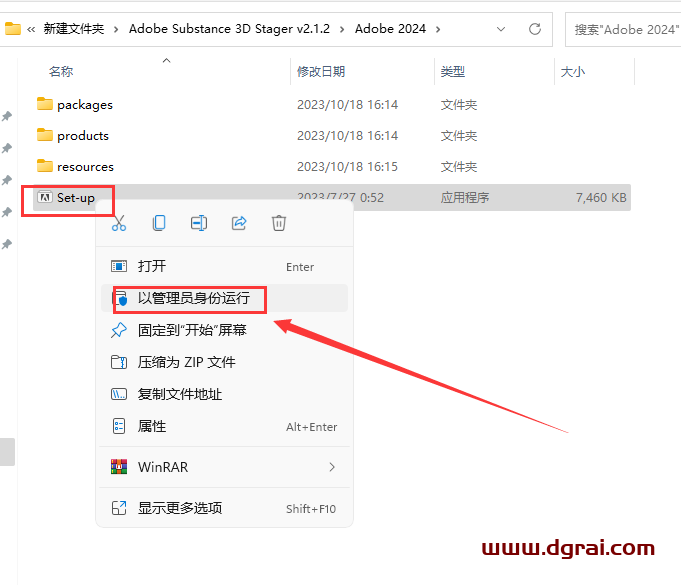The height and width of the screenshot is (585, 681).
Task: Click the folder icon in address bar
Action: 13,29
